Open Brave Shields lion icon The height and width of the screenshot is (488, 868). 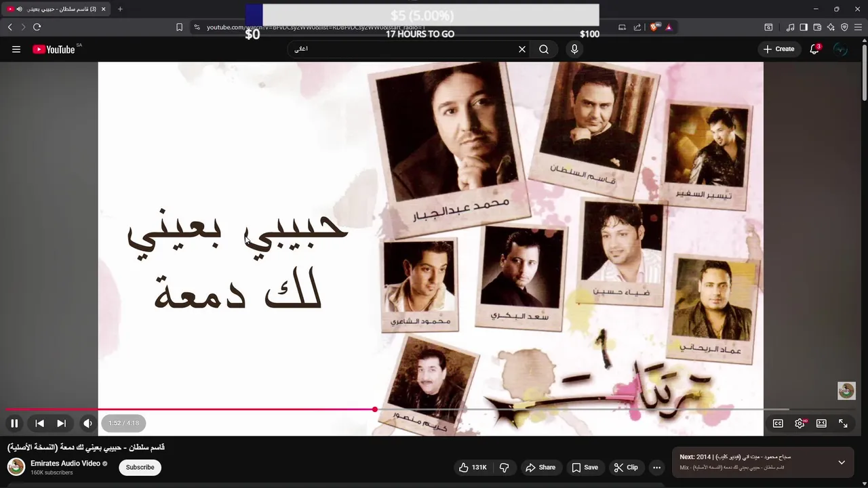[x=654, y=27]
